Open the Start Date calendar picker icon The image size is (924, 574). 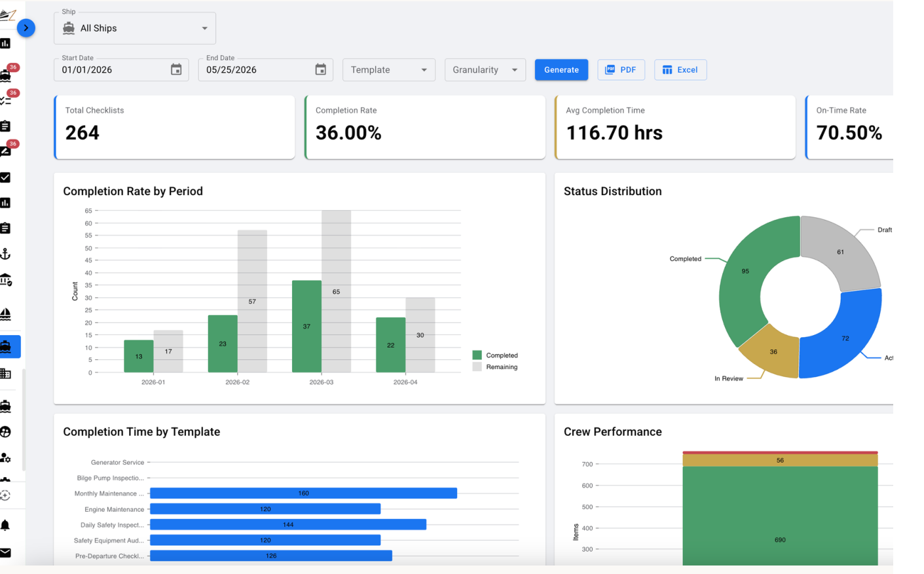point(176,69)
